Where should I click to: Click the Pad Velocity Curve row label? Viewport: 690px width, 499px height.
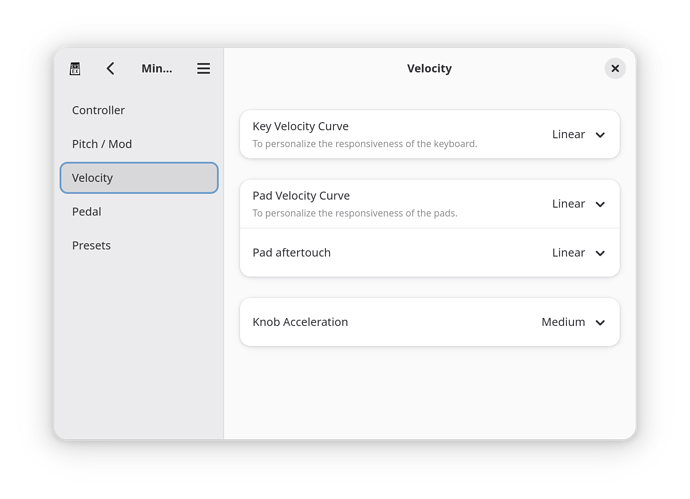tap(301, 196)
